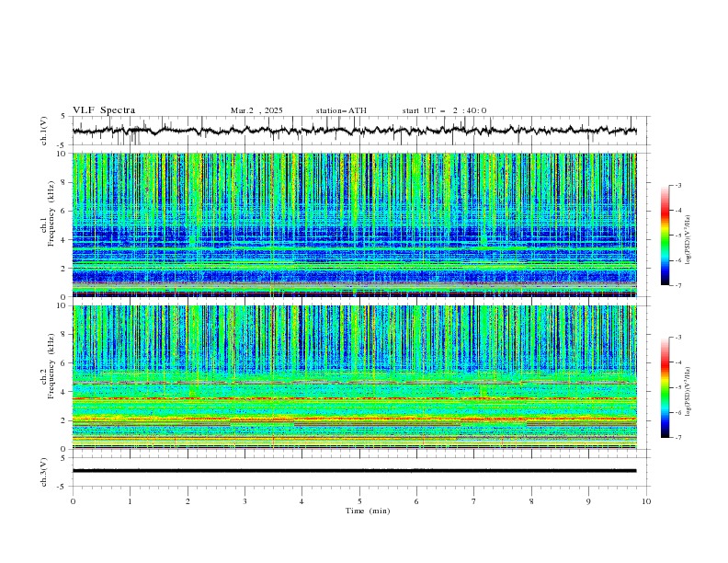The height and width of the screenshot is (563, 728).
Task: Click the time axis tick label '0'
Action: tap(73, 501)
